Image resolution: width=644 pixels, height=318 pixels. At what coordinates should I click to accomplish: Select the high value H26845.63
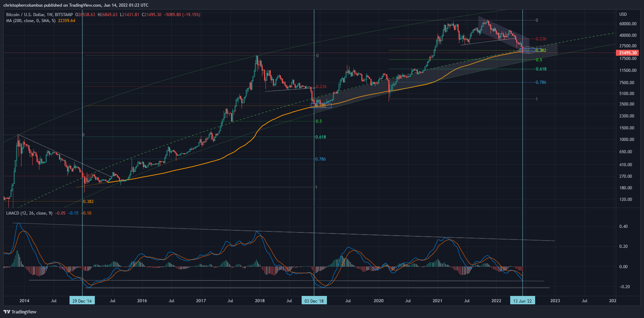click(107, 15)
